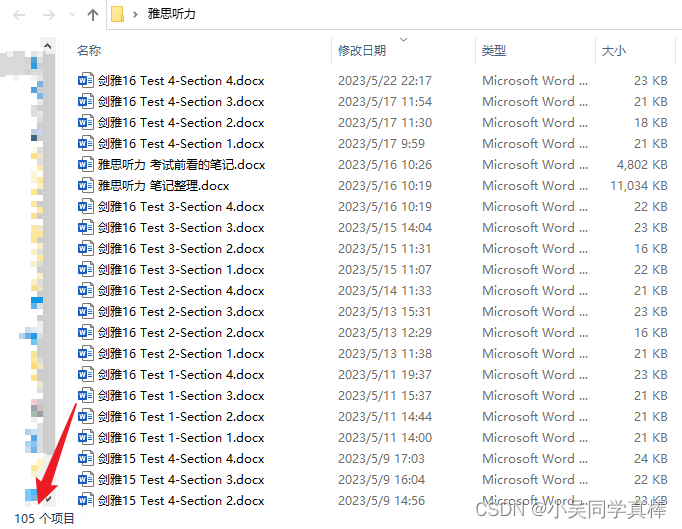Select file name 剑雅16 Test 4-Section 2.docx
The width and height of the screenshot is (682, 529).
pyautogui.click(x=181, y=123)
